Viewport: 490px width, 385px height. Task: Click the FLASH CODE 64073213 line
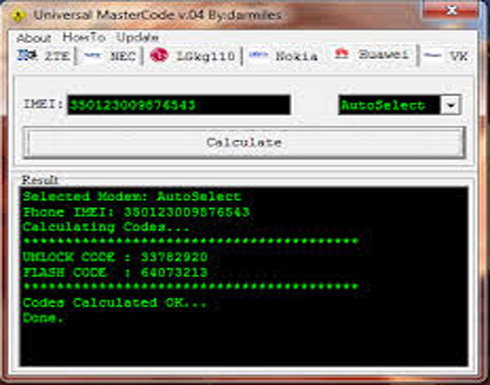tap(115, 272)
